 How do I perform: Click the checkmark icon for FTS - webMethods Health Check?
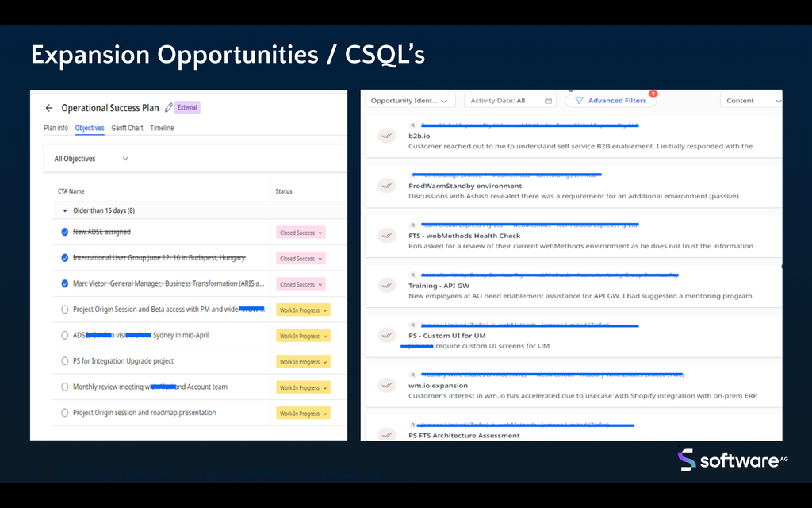(x=386, y=236)
